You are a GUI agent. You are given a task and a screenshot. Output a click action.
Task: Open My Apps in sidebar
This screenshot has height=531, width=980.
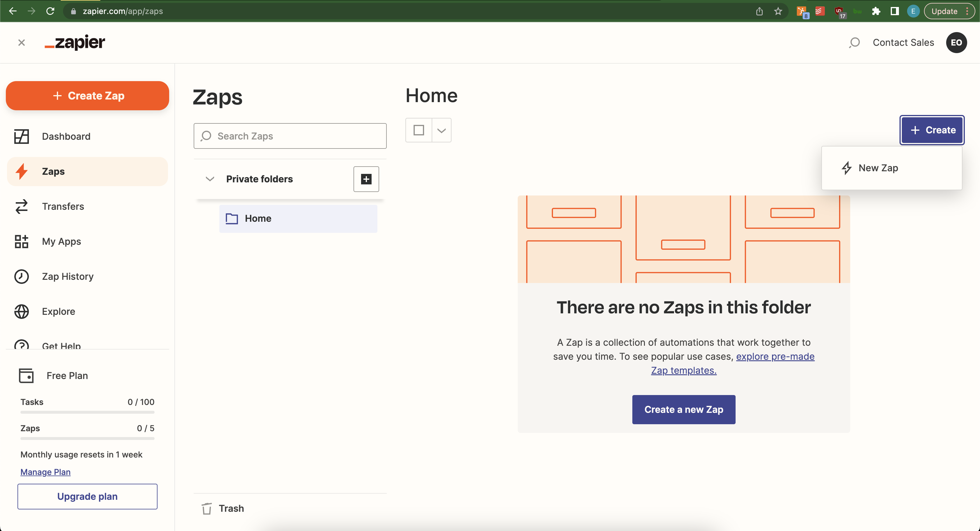click(x=87, y=241)
